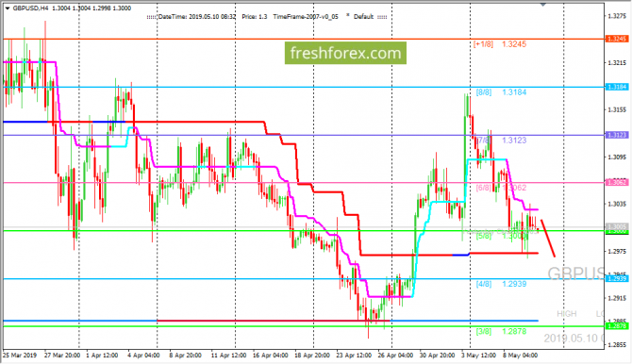Click the purple 1.3123 axis price tag
Screen dimensions: 632x364
(x=617, y=135)
